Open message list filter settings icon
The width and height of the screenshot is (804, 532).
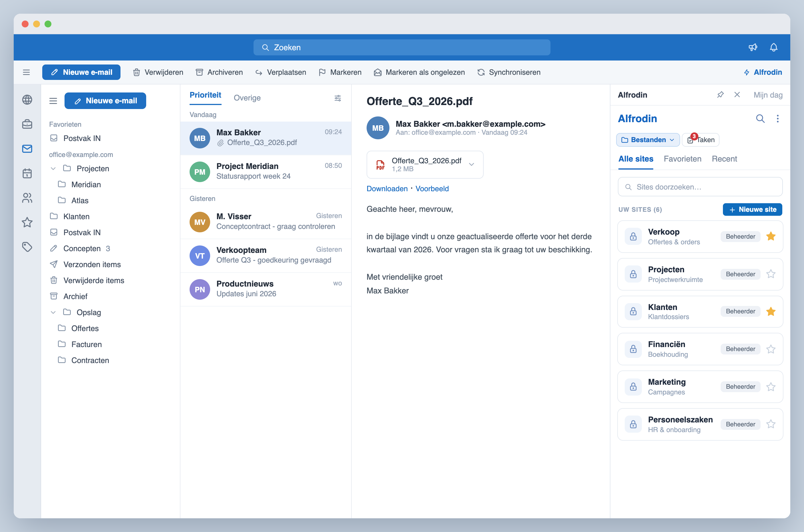pyautogui.click(x=338, y=98)
